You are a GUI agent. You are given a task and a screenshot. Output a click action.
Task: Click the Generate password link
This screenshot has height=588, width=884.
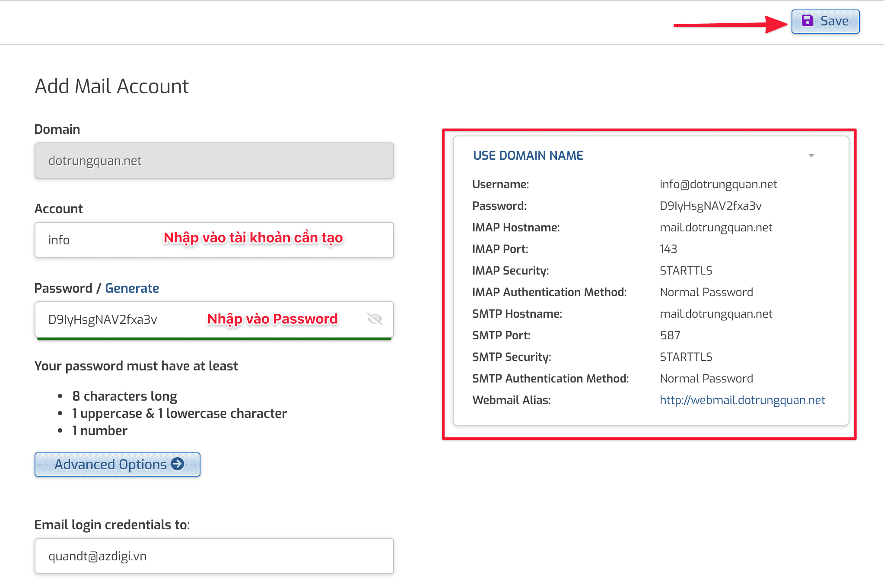pyautogui.click(x=132, y=288)
